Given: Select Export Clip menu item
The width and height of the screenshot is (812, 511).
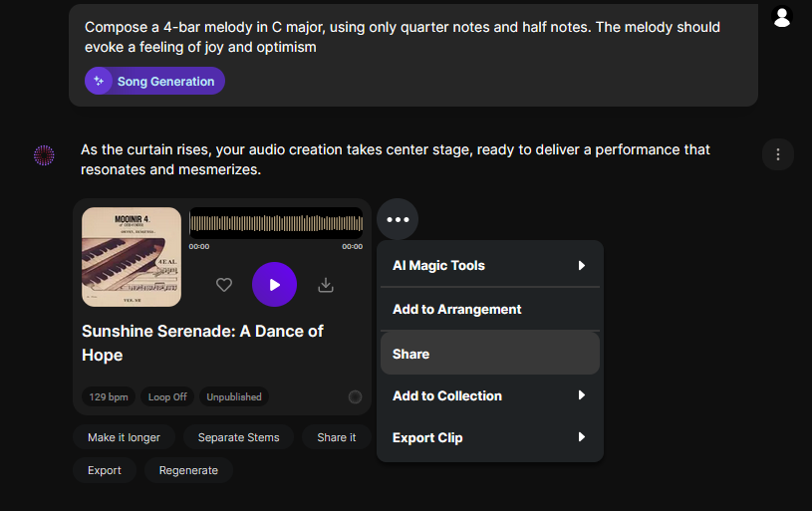Looking at the screenshot, I should click(x=490, y=437).
